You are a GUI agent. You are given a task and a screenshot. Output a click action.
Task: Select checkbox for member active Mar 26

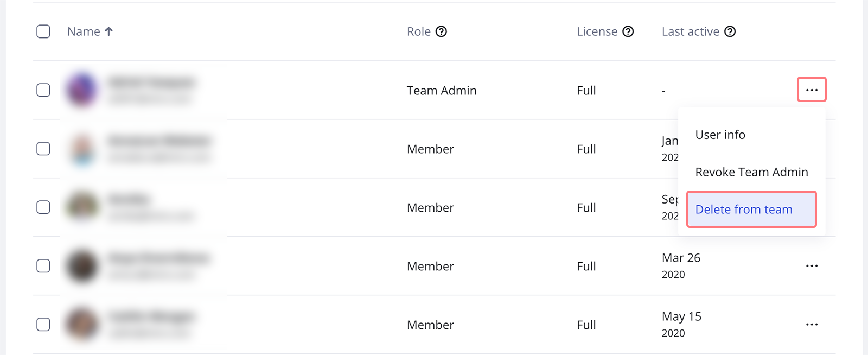[43, 266]
